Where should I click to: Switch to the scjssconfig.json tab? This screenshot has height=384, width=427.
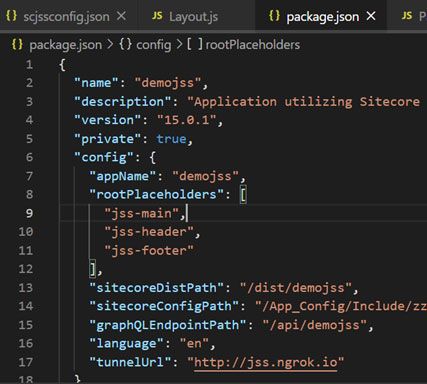pos(66,16)
